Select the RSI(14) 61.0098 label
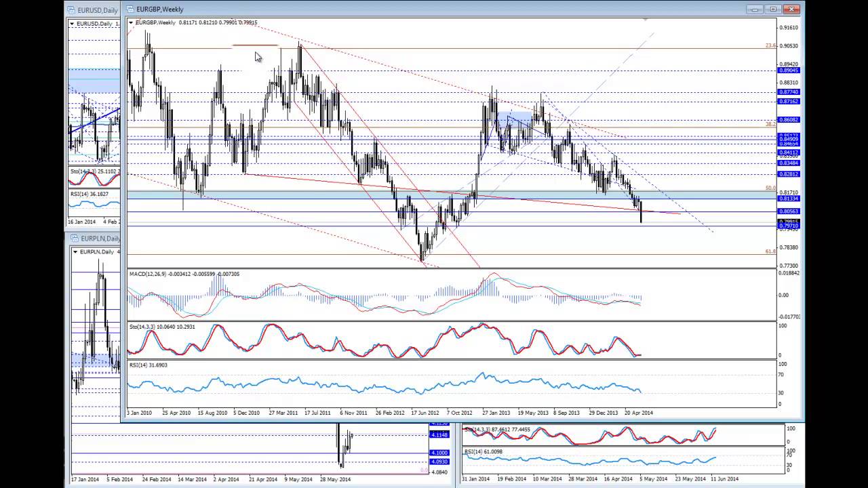This screenshot has height=488, width=868. [x=483, y=451]
